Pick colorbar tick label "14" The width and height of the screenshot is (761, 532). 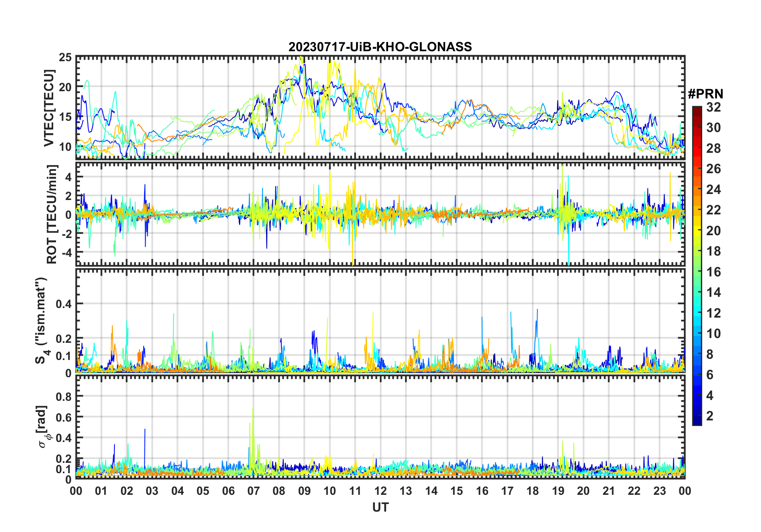(x=713, y=292)
